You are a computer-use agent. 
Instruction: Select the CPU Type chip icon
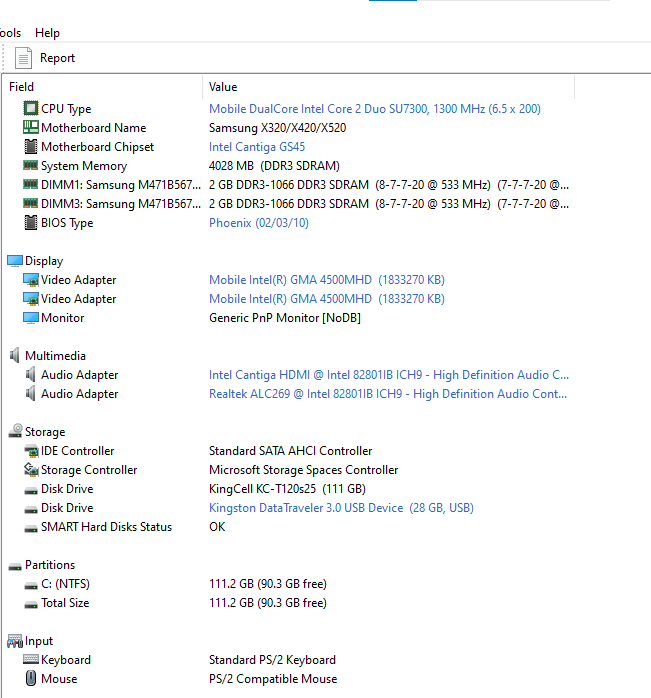click(x=31, y=108)
